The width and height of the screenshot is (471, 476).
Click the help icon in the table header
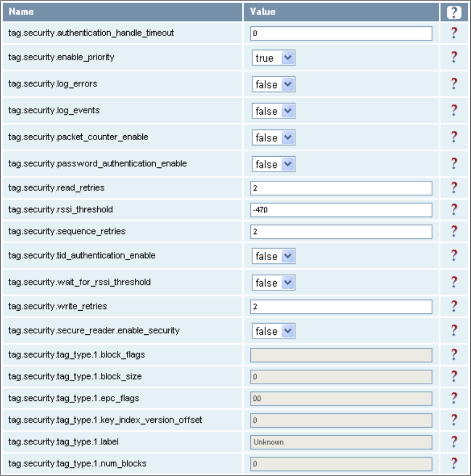[x=454, y=12]
